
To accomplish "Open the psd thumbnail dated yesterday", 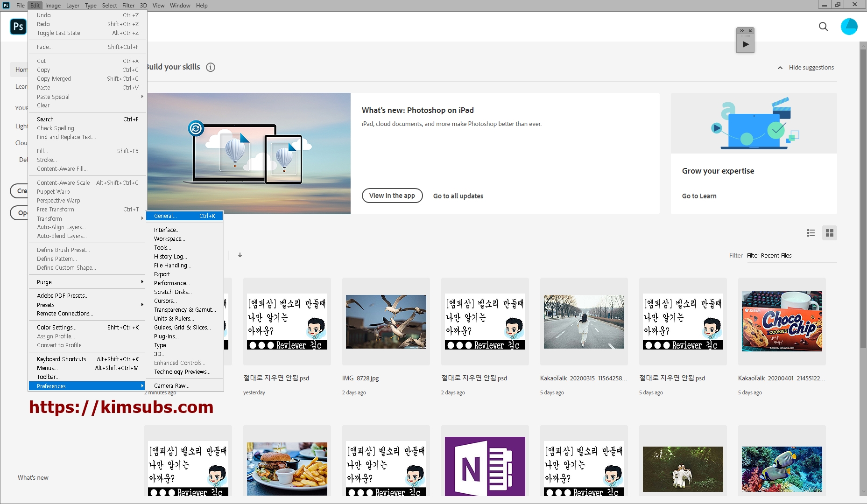I will pos(287,322).
